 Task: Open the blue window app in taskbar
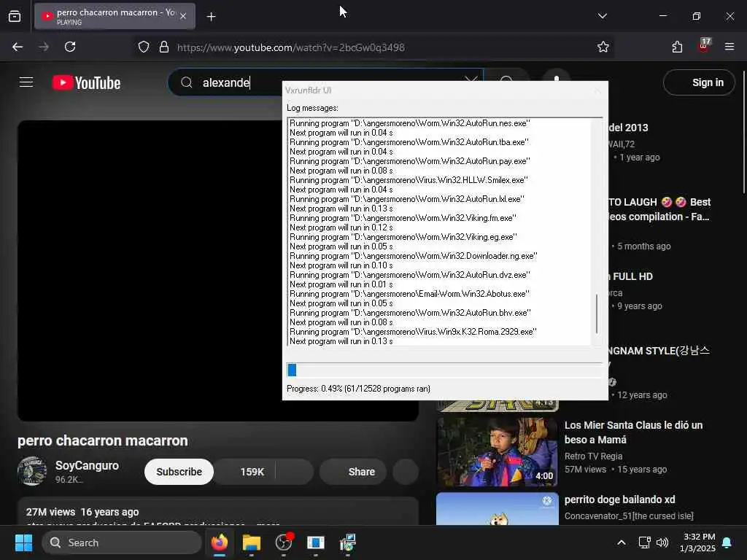tap(315, 542)
